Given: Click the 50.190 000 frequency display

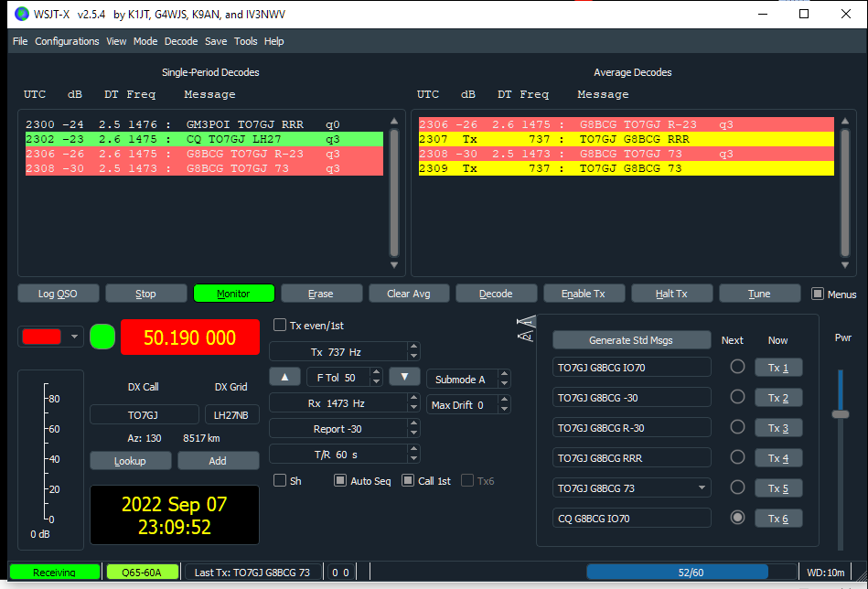Looking at the screenshot, I should 190,337.
